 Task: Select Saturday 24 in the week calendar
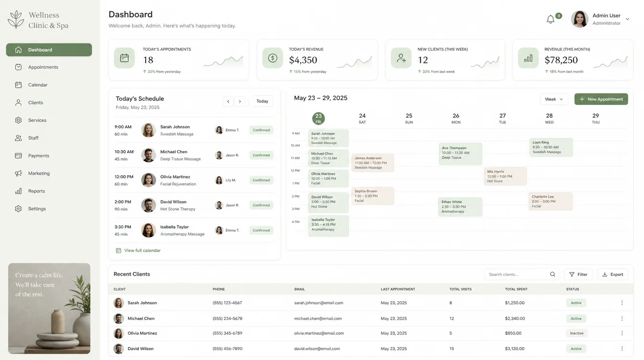362,118
